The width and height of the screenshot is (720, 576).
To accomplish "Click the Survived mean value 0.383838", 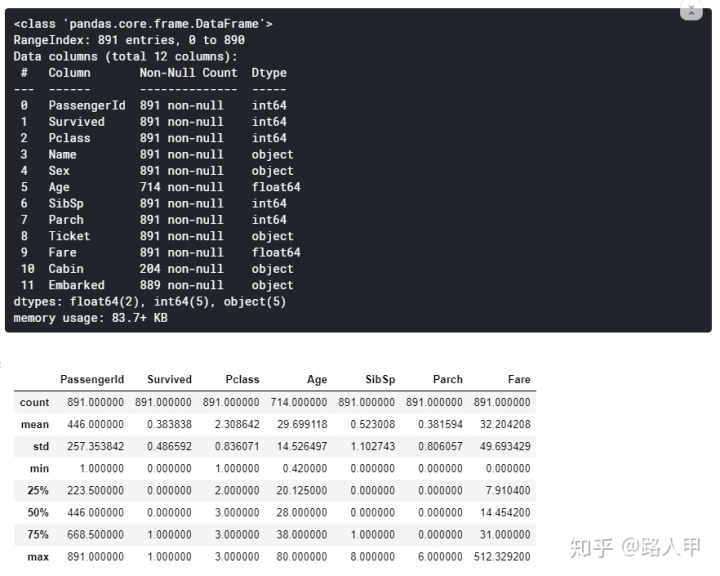I will tap(169, 424).
